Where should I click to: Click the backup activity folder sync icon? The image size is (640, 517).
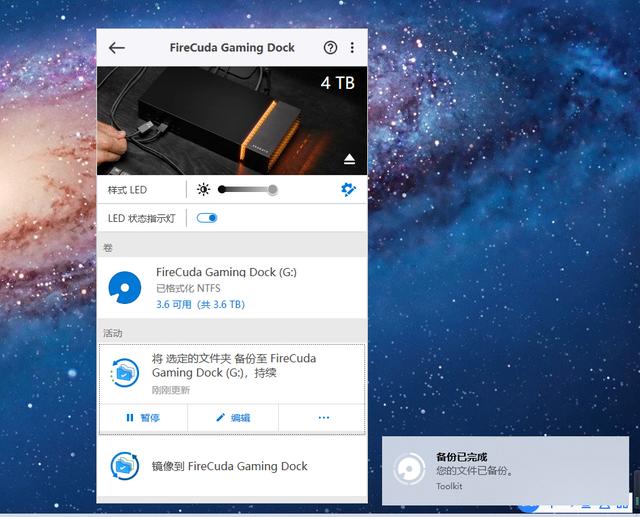pos(125,372)
